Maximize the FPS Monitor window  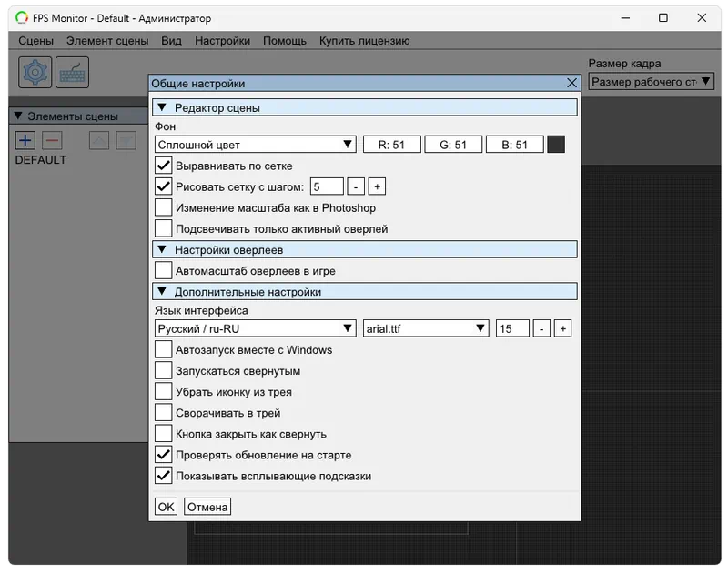(x=663, y=18)
